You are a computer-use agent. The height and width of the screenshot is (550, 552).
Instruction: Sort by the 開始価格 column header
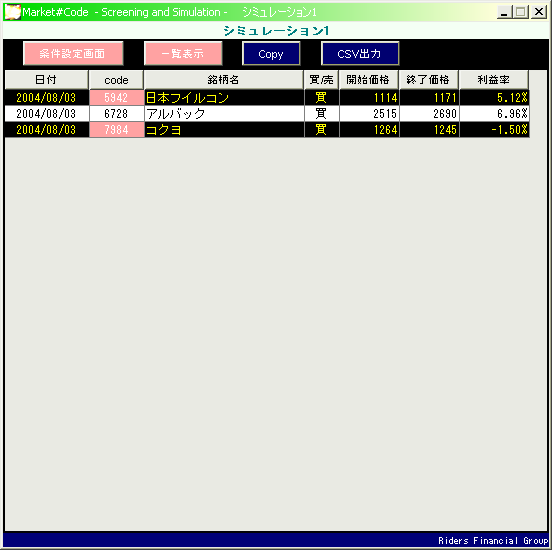tap(369, 80)
